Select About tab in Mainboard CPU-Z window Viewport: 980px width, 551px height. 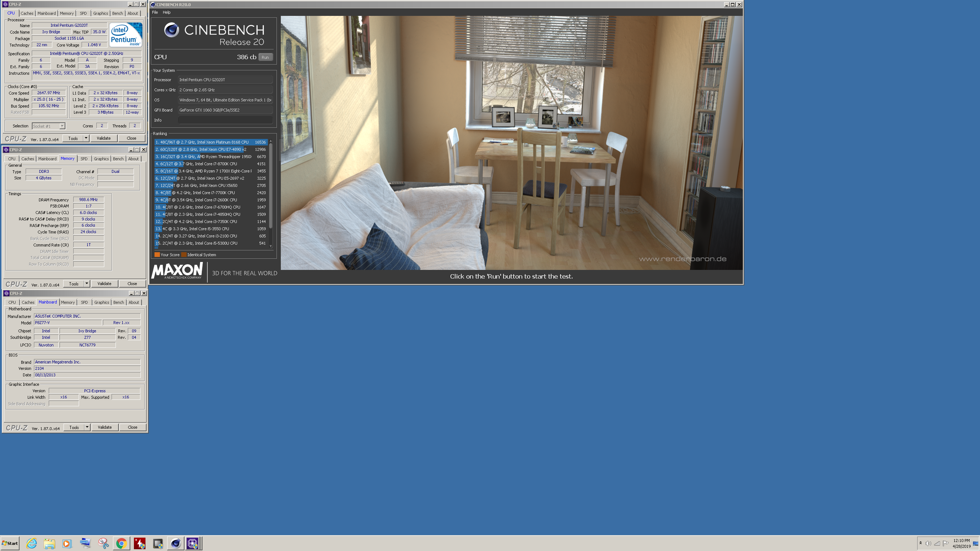click(134, 302)
